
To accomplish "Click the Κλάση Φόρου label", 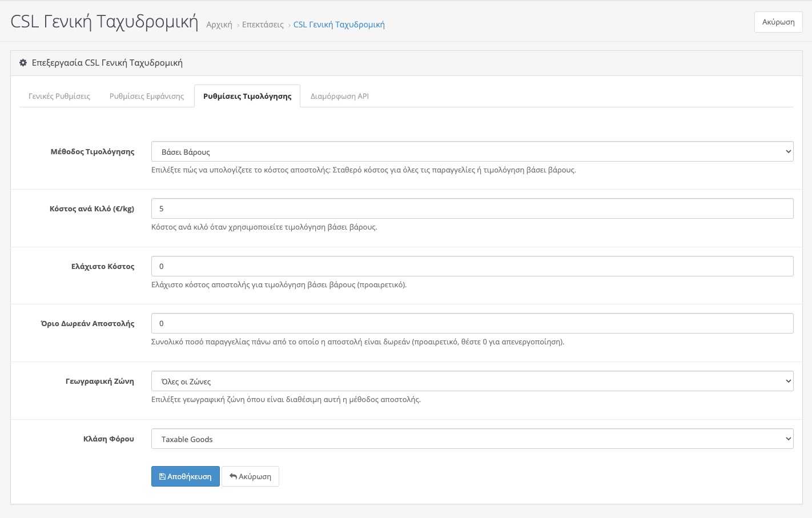I will pos(108,439).
